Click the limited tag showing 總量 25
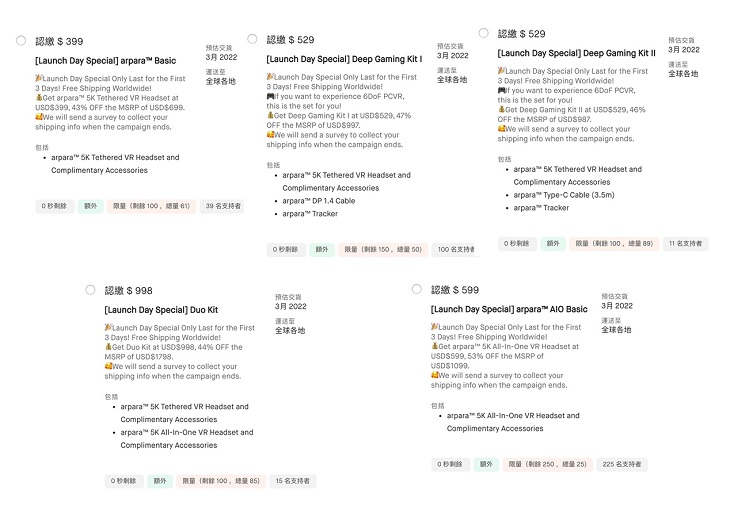Viewport: 730px width, 517px height. [545, 464]
